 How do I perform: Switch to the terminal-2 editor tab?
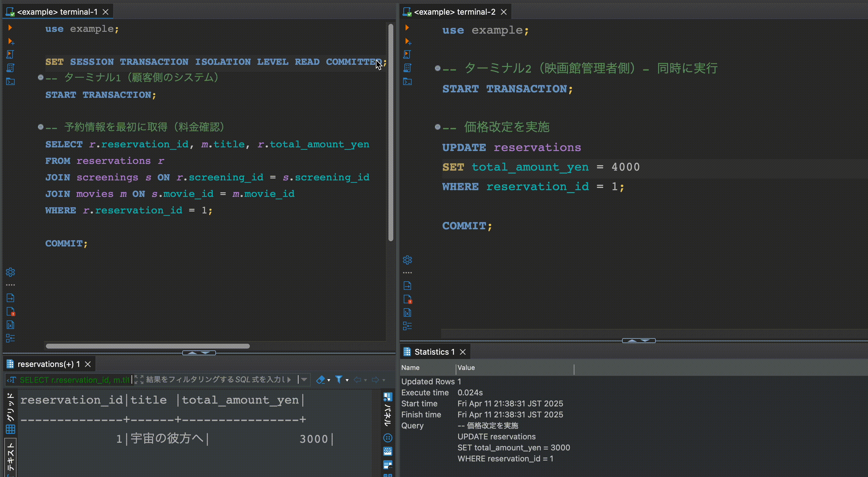point(454,12)
